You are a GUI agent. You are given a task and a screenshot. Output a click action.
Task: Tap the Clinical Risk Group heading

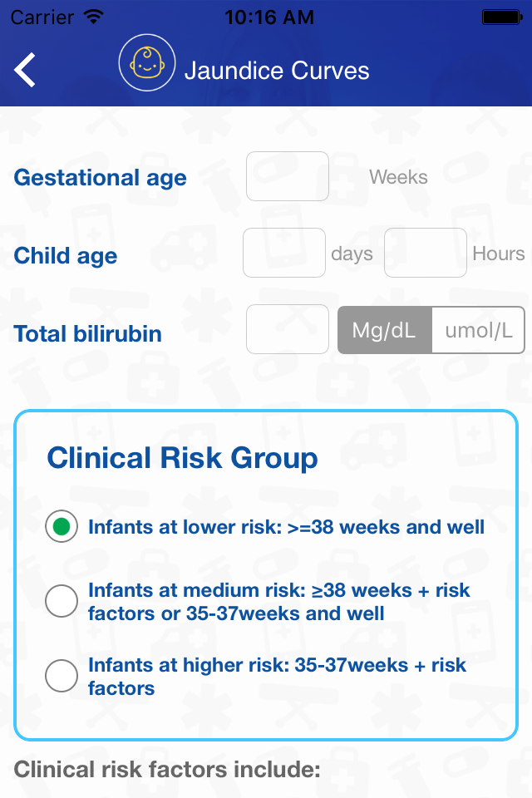point(182,457)
